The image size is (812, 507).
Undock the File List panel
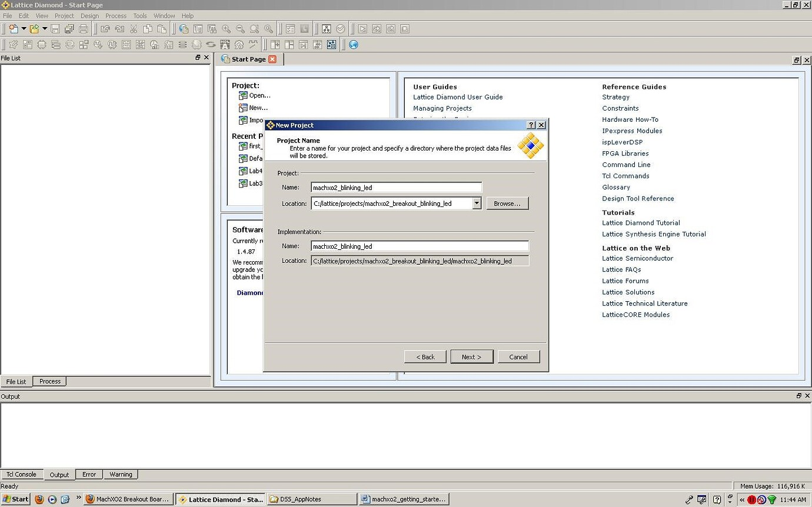coord(198,58)
